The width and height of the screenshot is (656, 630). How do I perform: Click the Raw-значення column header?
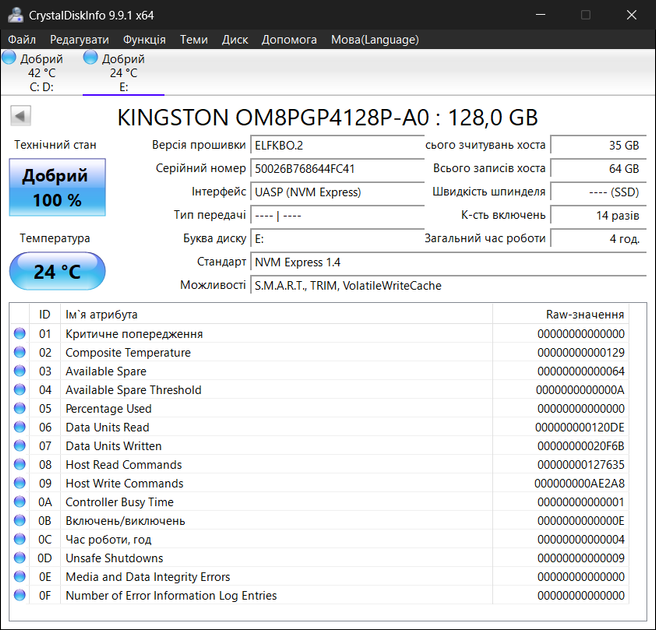(x=561, y=315)
